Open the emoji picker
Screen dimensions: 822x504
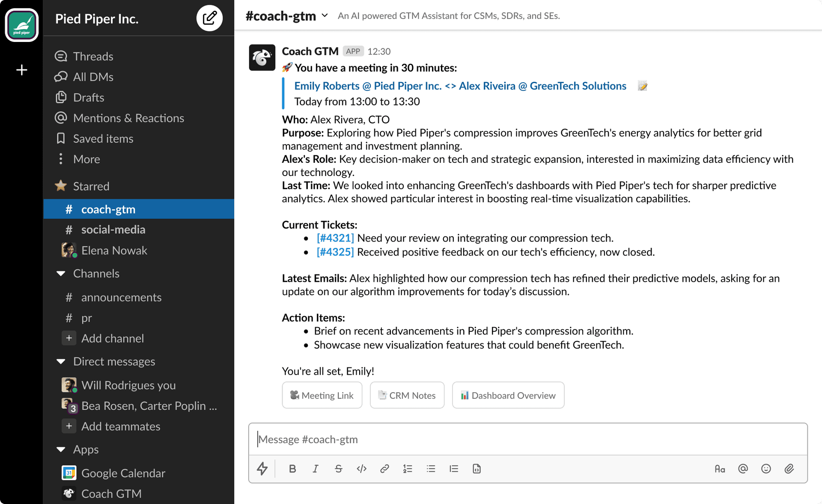pos(766,468)
